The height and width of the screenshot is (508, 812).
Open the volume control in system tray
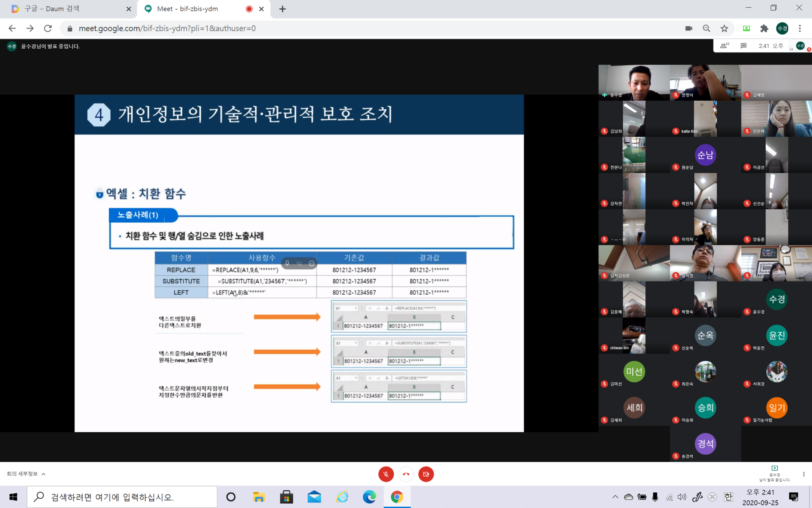pos(682,497)
